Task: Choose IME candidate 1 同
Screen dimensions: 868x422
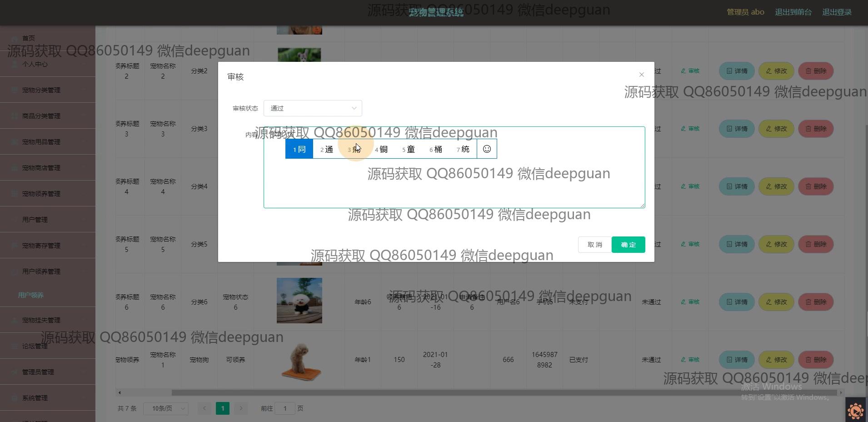Action: (299, 149)
